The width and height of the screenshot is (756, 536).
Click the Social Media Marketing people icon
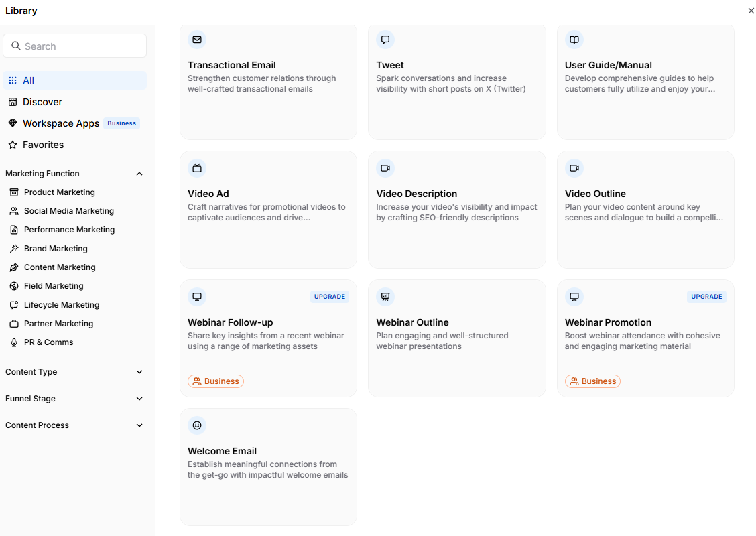[x=14, y=210]
